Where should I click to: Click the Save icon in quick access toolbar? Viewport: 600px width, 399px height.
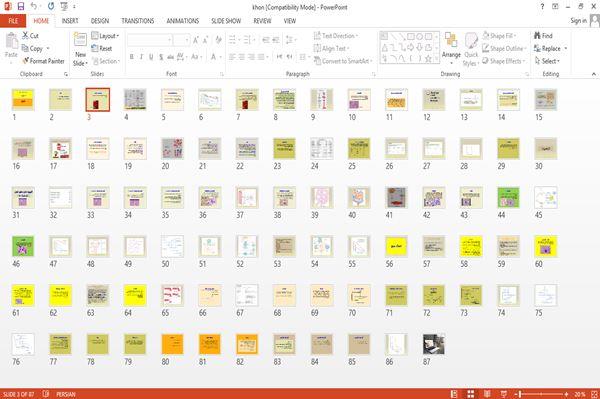click(21, 6)
